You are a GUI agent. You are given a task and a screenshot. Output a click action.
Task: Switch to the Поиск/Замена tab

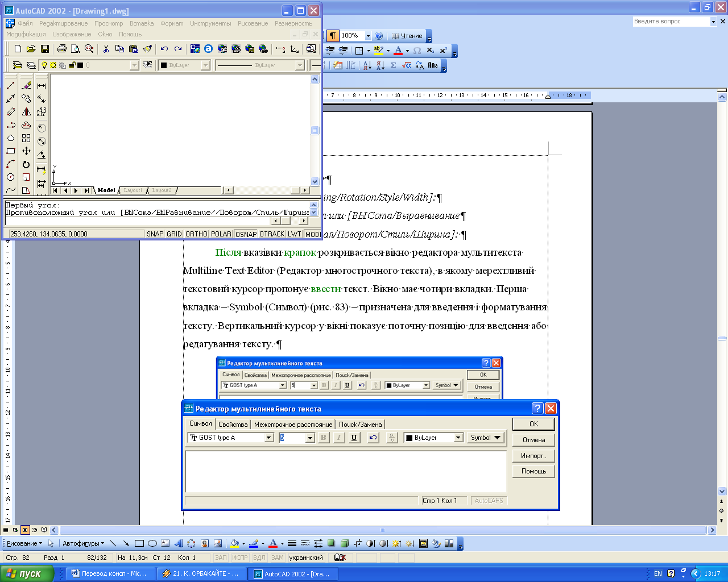pos(361,425)
